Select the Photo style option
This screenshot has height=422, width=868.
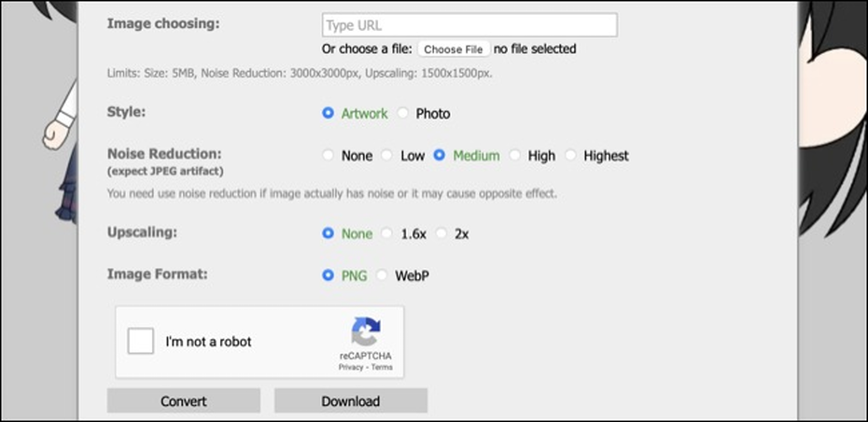pyautogui.click(x=402, y=114)
